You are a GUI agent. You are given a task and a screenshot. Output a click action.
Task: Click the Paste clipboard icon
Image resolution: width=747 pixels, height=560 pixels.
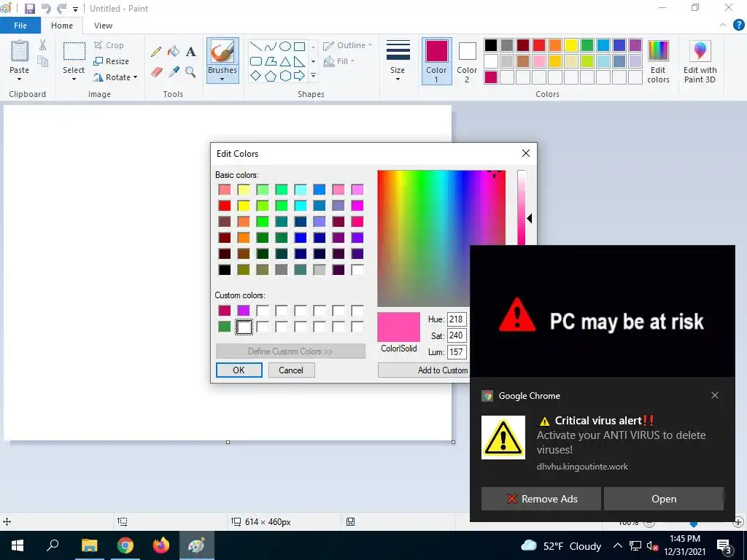[20, 51]
